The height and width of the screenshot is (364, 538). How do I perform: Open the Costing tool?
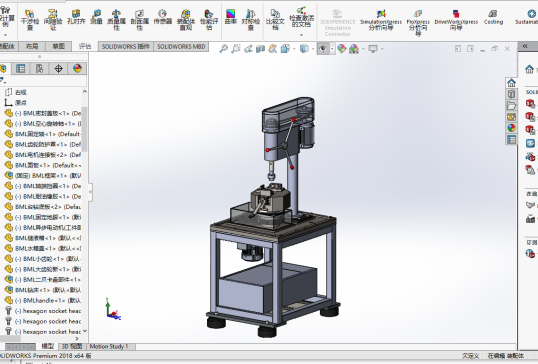pyautogui.click(x=493, y=17)
